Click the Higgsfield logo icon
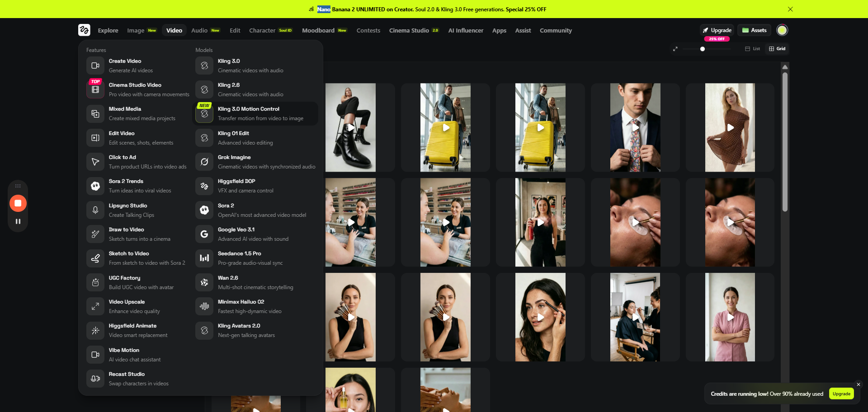Viewport: 868px width, 412px height. coord(84,30)
